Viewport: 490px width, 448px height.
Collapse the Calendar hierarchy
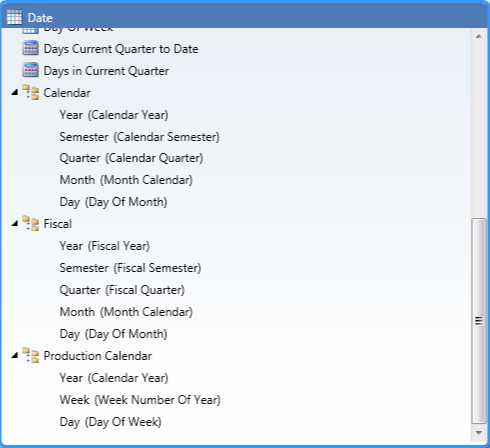[x=14, y=92]
